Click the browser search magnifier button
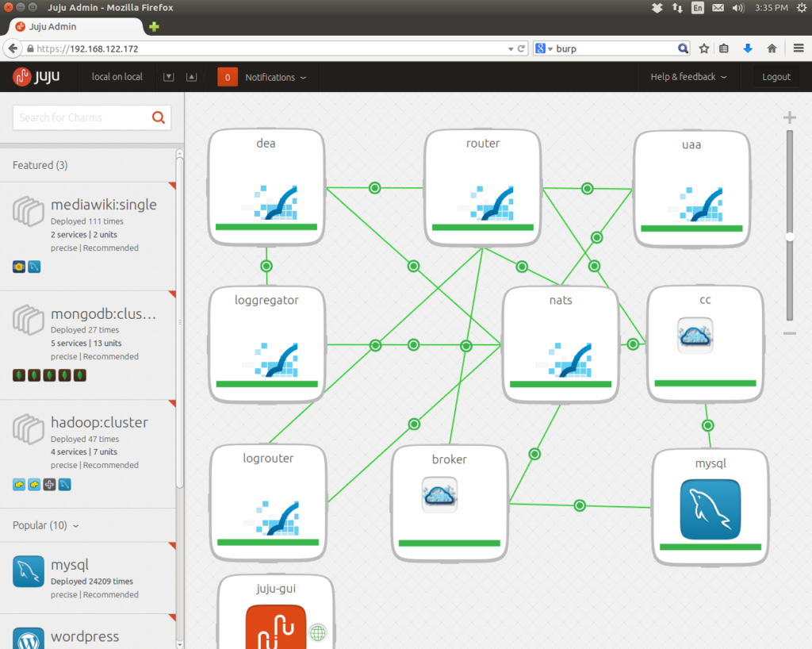Screen dimensions: 812x649 tap(683, 48)
